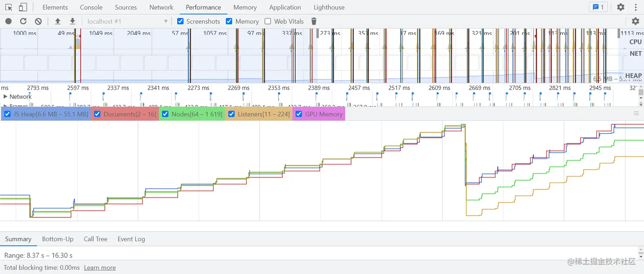Open DevTools settings gear at top right
Image resolution: width=644 pixels, height=274 pixels.
(621, 7)
